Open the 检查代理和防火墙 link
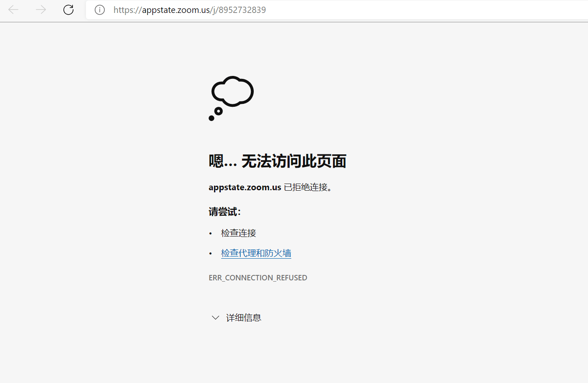Viewport: 588px width, 383px height. 256,253
